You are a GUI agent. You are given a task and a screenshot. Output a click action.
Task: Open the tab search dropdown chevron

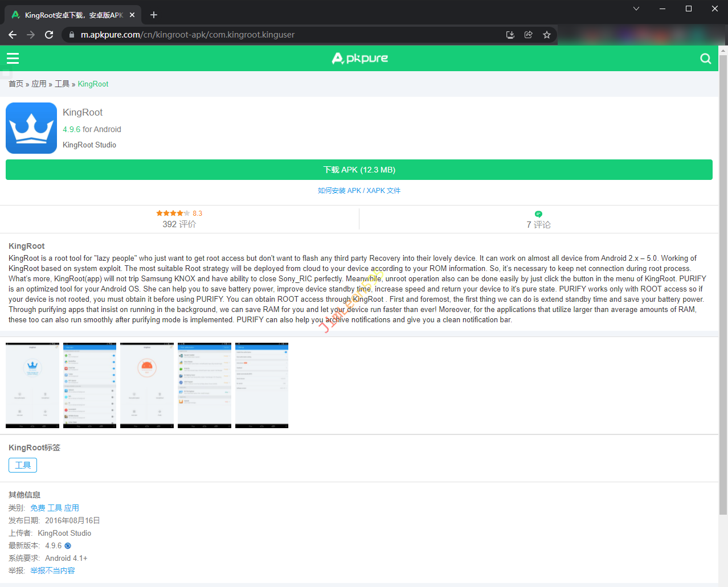636,9
